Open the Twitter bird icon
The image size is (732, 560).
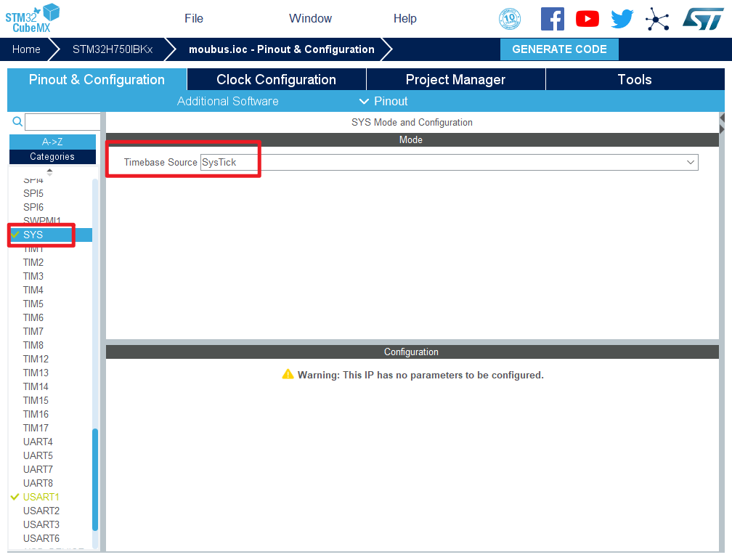tap(622, 19)
